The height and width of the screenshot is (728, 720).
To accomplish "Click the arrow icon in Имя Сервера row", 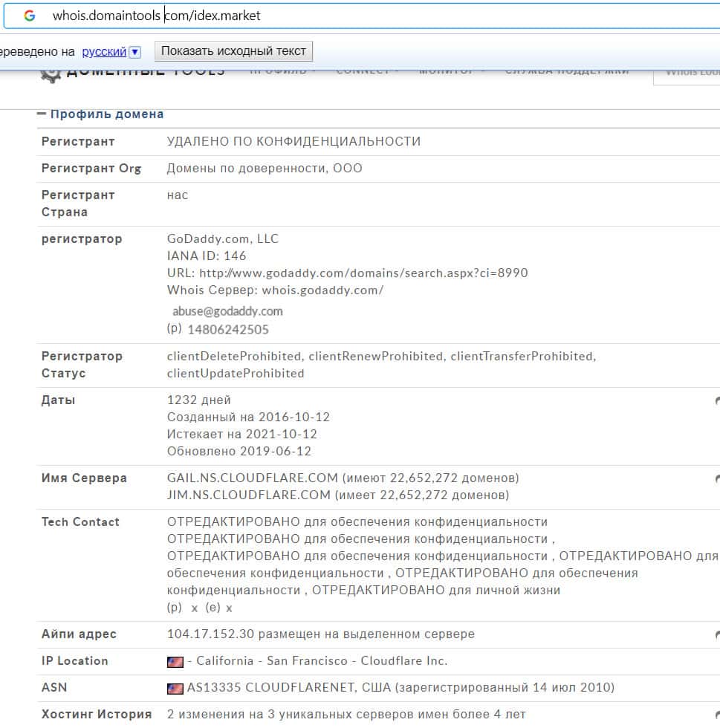I will 717,479.
